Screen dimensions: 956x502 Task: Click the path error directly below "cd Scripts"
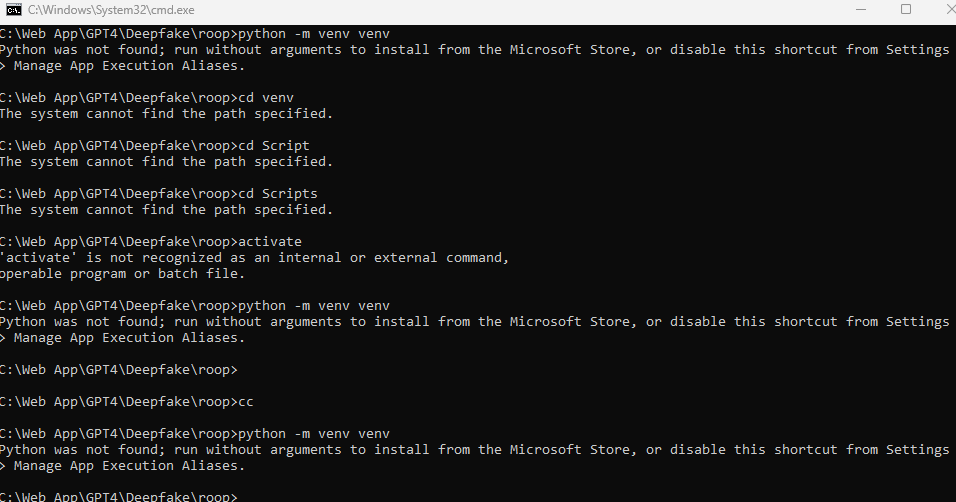coord(166,209)
